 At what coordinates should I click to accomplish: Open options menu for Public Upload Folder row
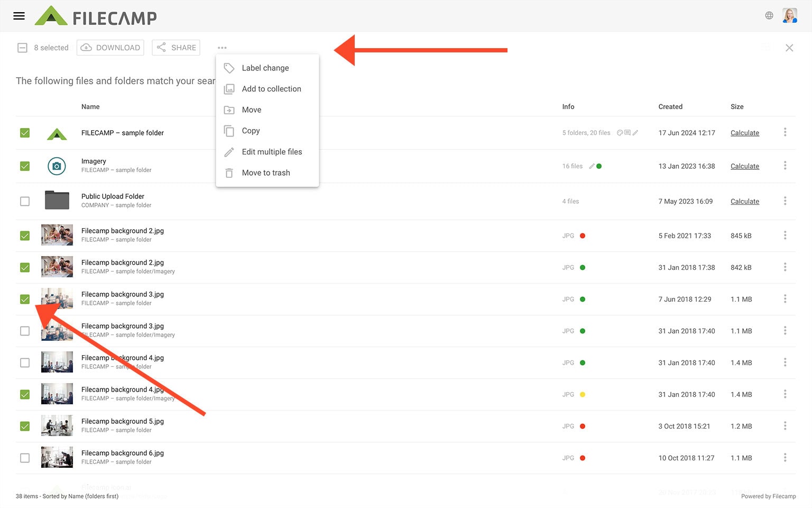(785, 201)
